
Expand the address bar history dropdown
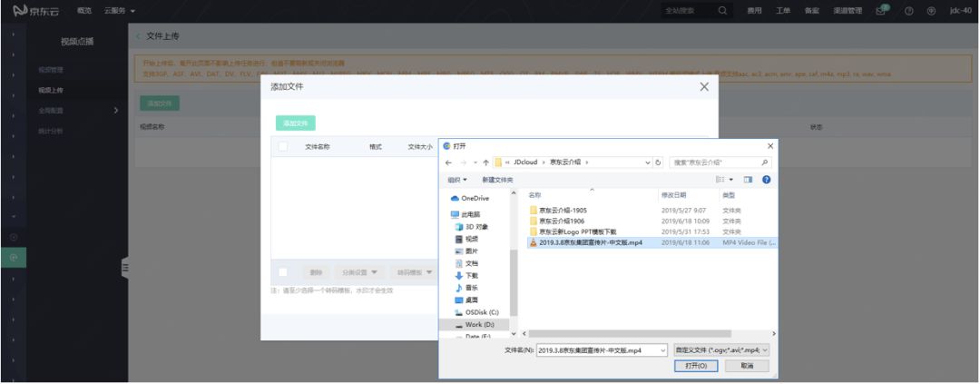pos(648,162)
